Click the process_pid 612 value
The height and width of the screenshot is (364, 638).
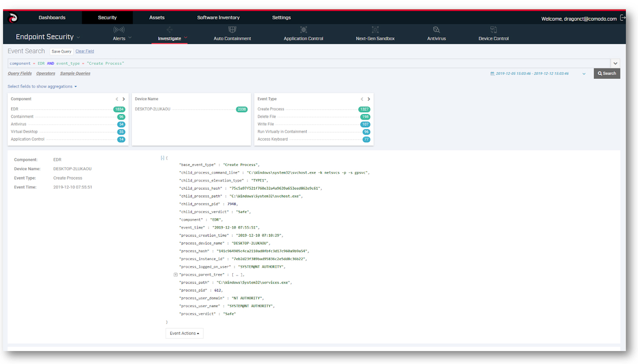pos(218,291)
